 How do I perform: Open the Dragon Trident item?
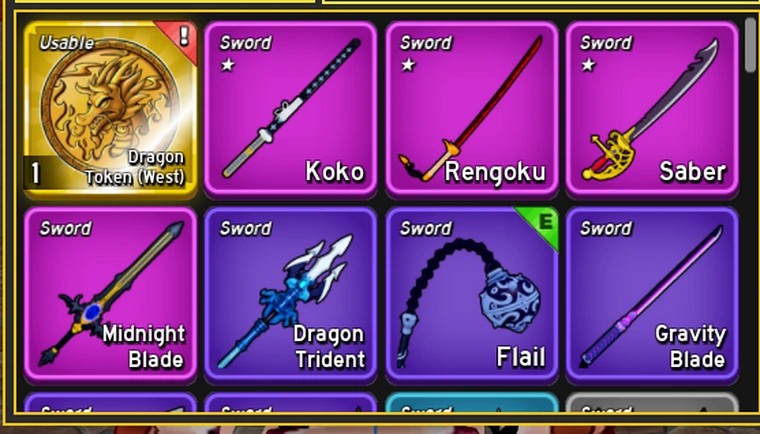[290, 295]
